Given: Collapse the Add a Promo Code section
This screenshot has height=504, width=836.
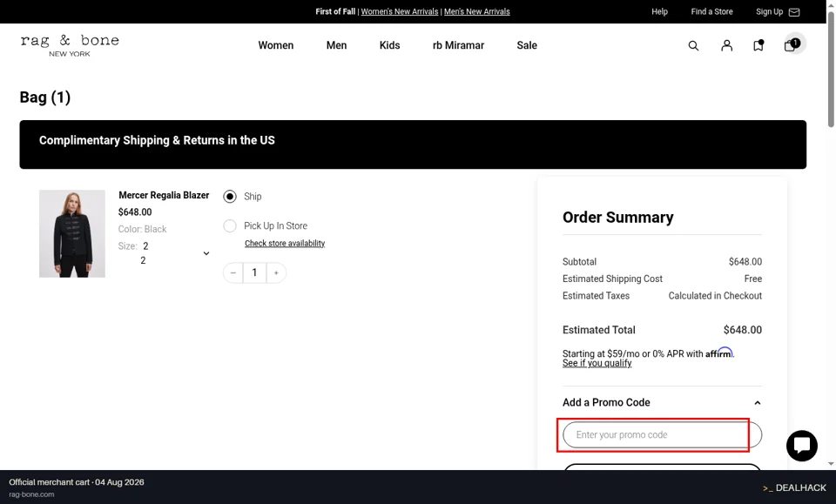Looking at the screenshot, I should click(757, 403).
